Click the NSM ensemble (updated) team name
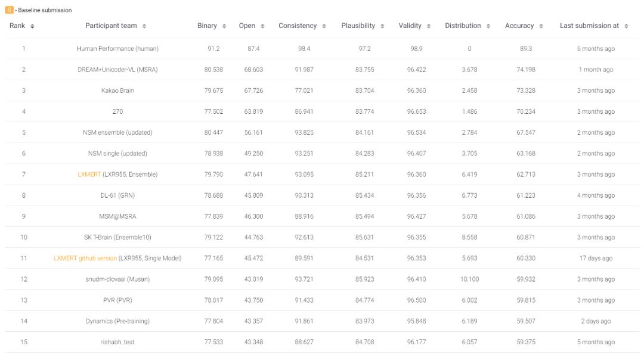The height and width of the screenshot is (355, 644). (x=117, y=132)
